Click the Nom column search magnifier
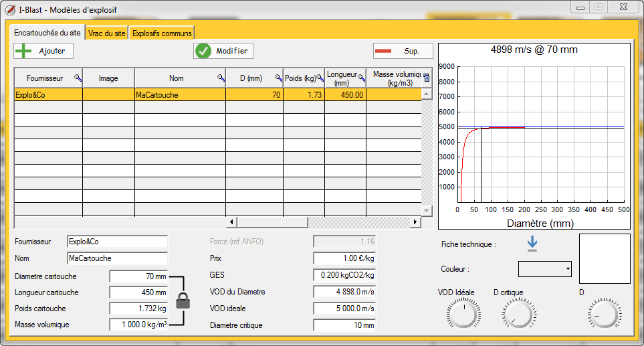This screenshot has height=346, width=644. click(221, 78)
